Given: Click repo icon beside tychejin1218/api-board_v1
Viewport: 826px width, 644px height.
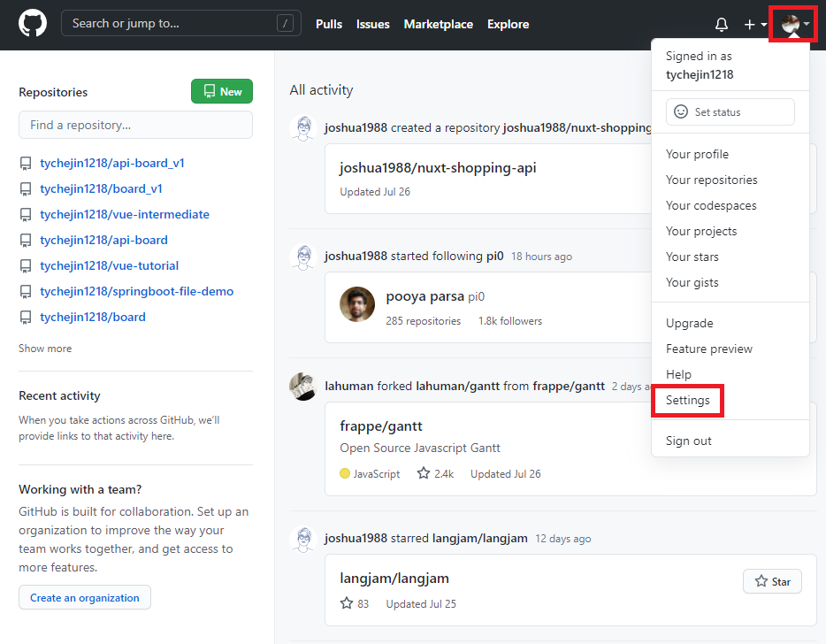Looking at the screenshot, I should (26, 164).
